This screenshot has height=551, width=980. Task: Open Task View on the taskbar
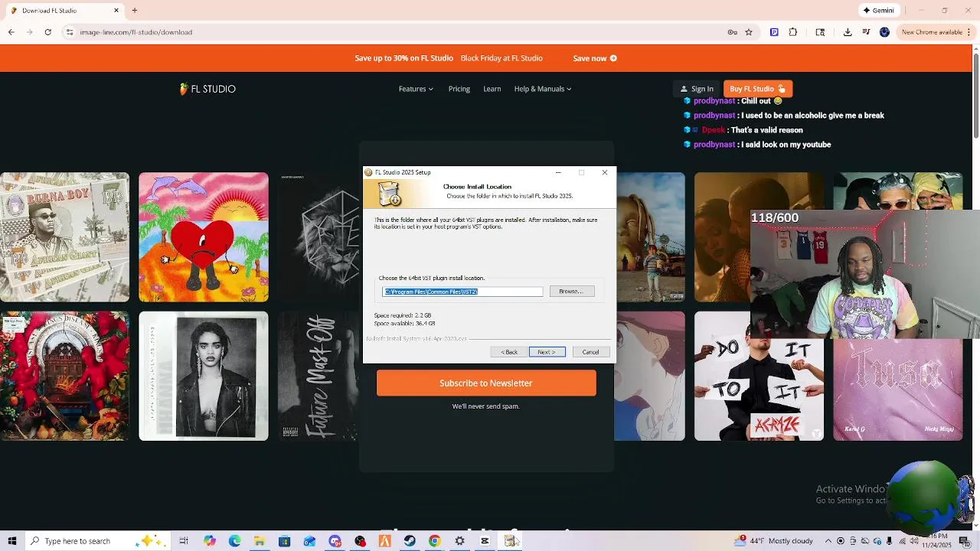coord(184,541)
